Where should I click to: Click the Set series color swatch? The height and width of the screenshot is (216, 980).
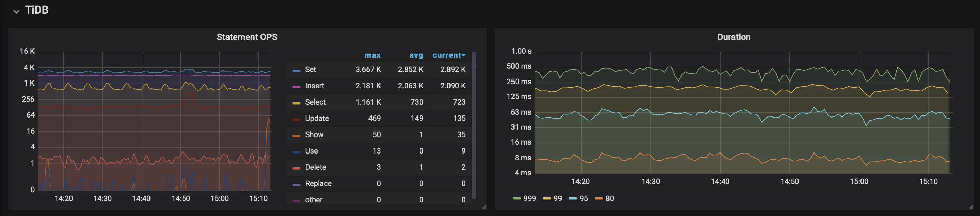pos(296,70)
